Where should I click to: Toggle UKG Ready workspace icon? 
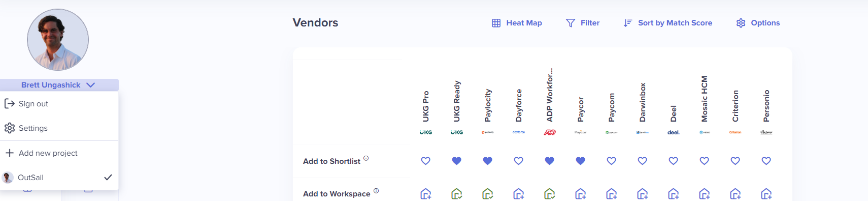click(457, 194)
